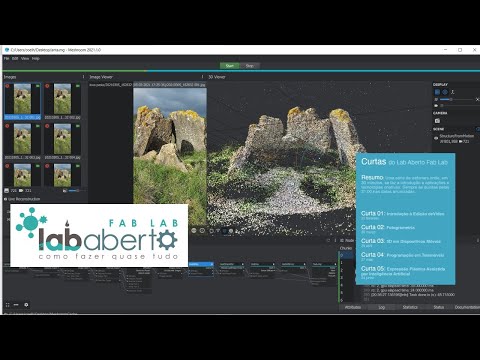Click the rightmost Image Viewer bottom toolbar icon
The image size is (480, 360).
(231, 230)
